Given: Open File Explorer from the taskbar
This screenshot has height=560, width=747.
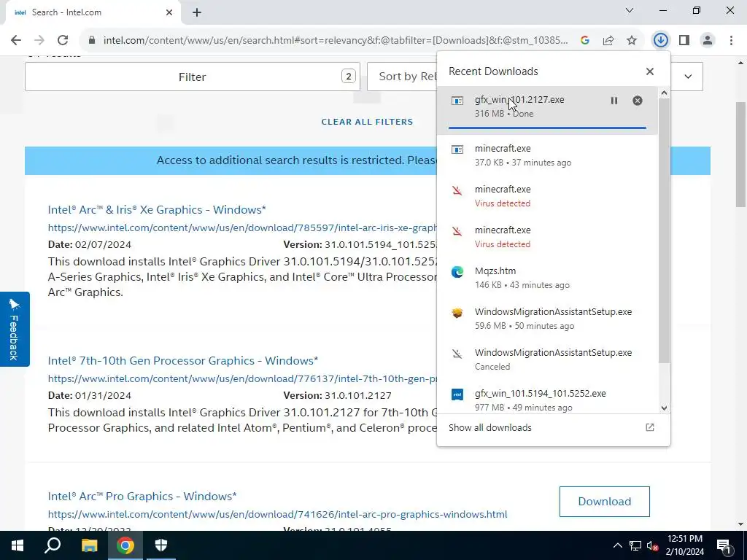Looking at the screenshot, I should click(89, 545).
